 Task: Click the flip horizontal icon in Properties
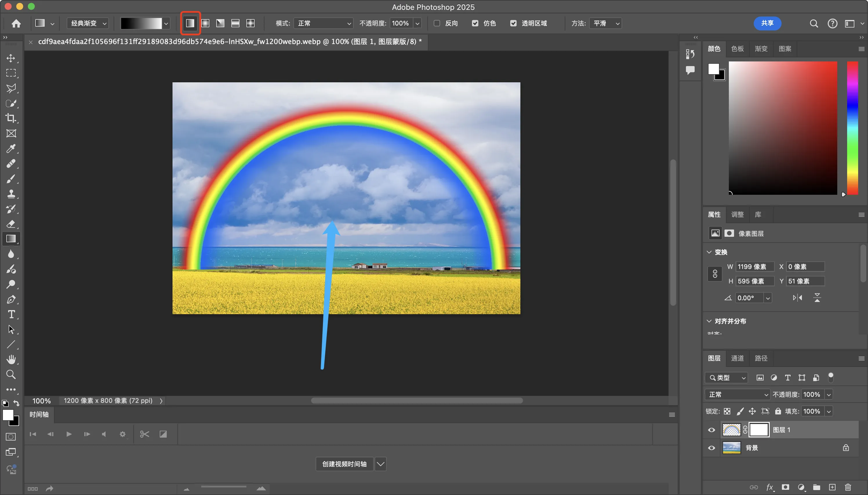(x=797, y=298)
